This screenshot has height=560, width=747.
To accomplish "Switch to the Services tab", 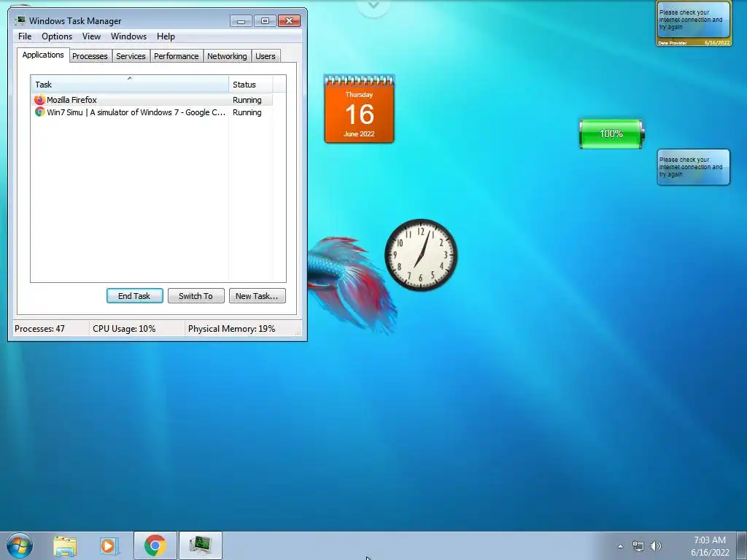I will (131, 56).
